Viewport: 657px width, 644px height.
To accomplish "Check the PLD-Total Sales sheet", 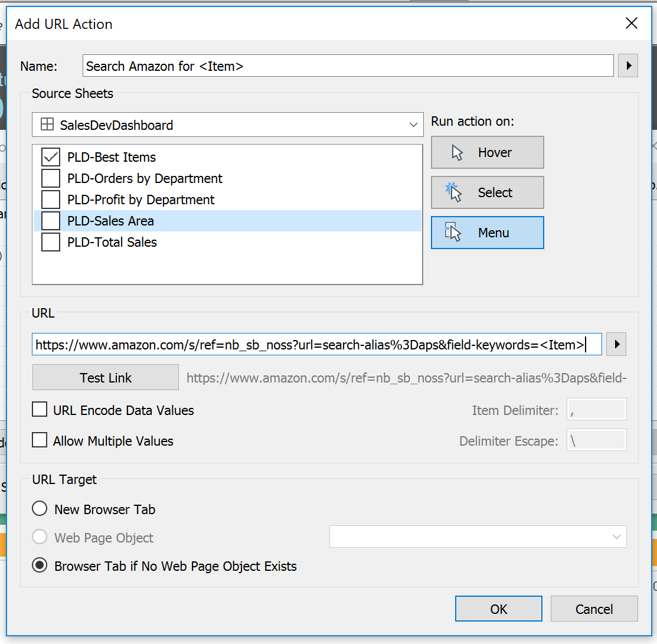I will [51, 242].
